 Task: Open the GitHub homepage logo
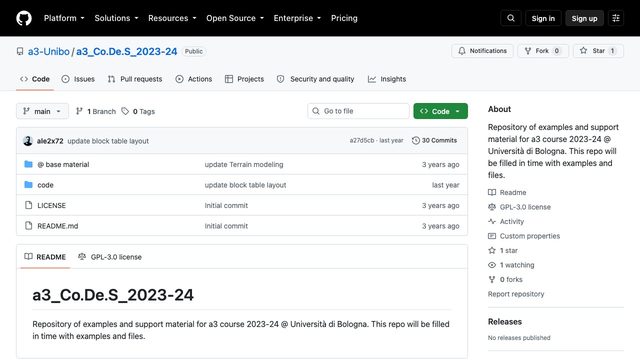coord(24,18)
